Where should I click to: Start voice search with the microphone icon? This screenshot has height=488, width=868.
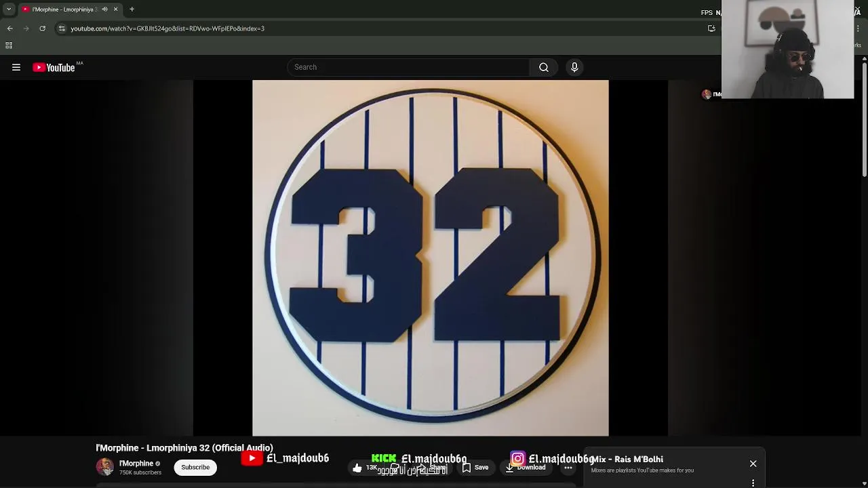[574, 67]
